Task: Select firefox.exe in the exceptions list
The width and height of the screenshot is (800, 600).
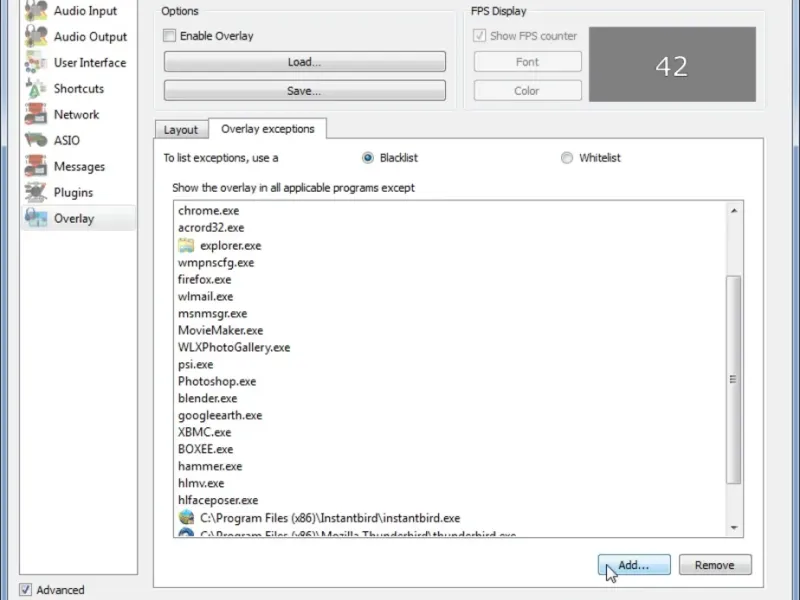Action: tap(205, 279)
